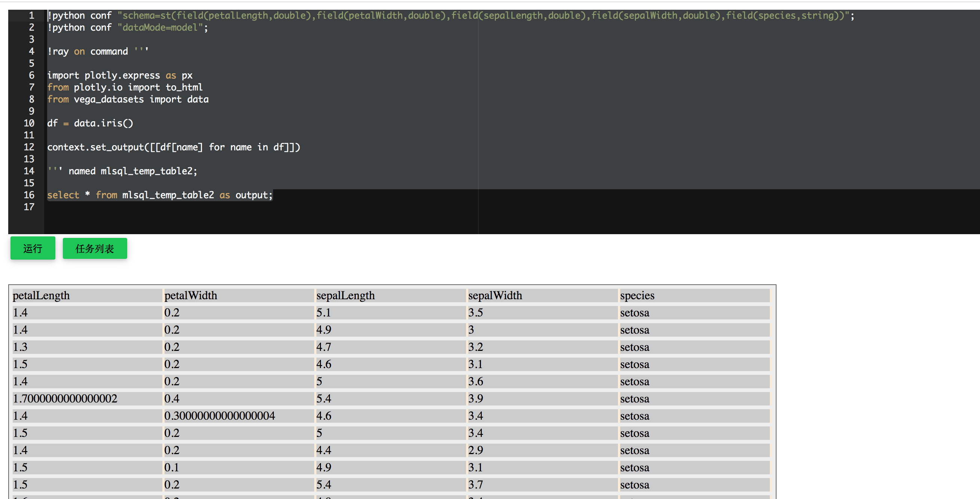
Task: Click line number 10 in the gutter
Action: click(x=28, y=123)
